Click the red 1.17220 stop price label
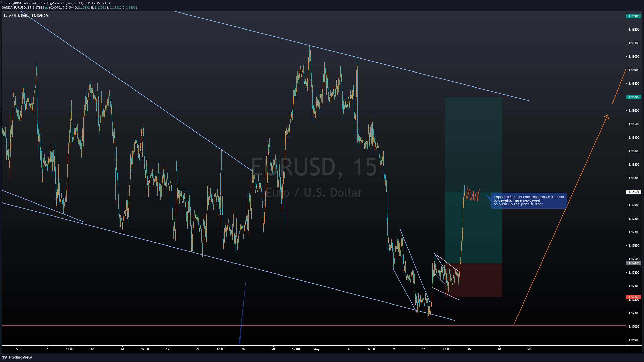Viewport: 644px width, 362px height. pyautogui.click(x=634, y=297)
